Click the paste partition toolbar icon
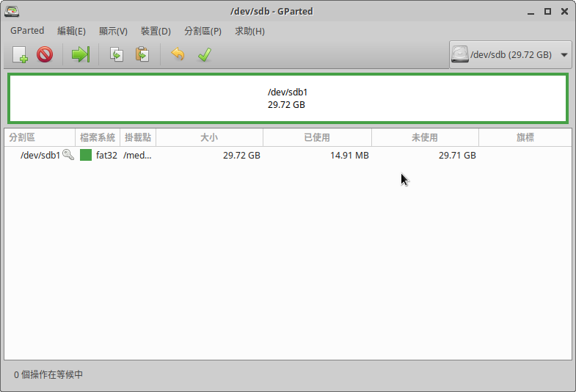This screenshot has width=576, height=392. coord(142,54)
